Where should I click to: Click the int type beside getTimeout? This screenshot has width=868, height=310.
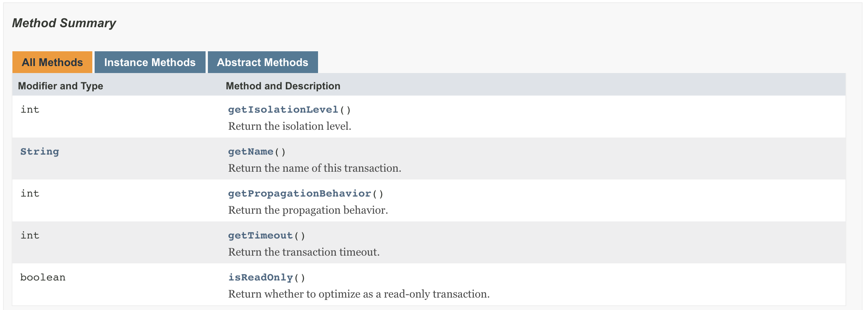point(30,235)
